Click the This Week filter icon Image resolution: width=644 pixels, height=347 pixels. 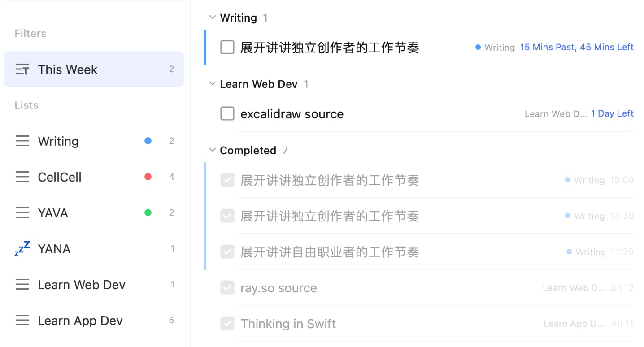click(22, 69)
